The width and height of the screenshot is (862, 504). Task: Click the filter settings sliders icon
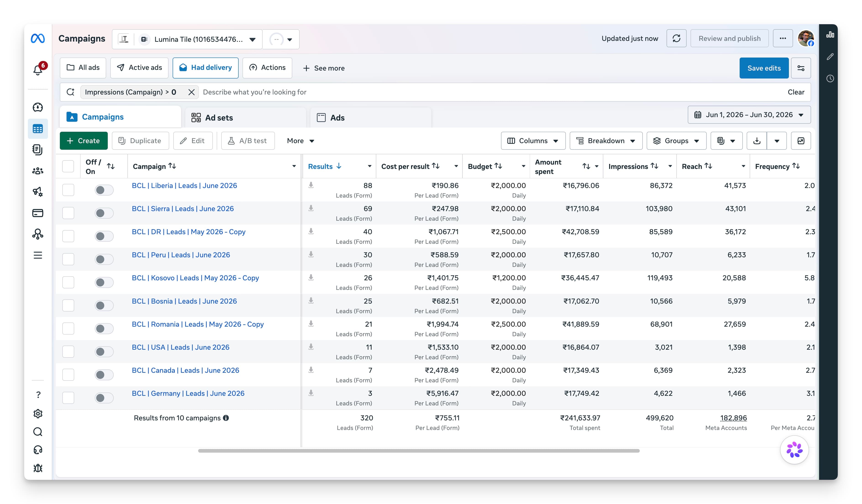point(801,68)
